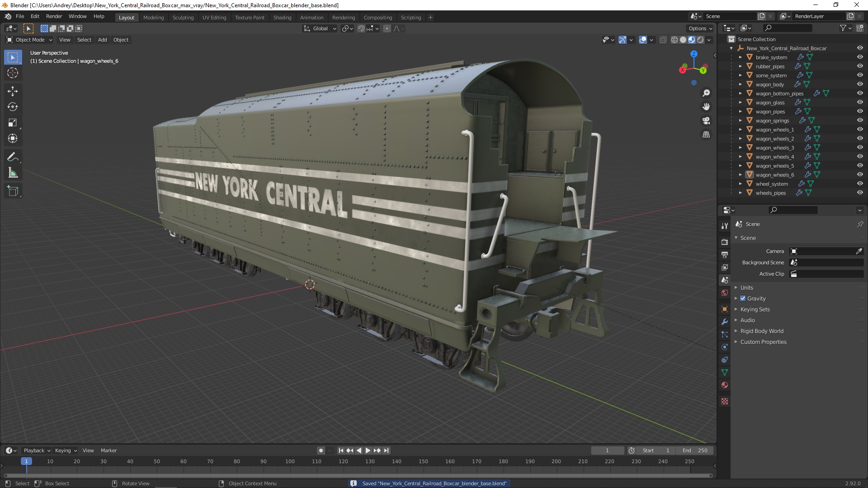This screenshot has height=488, width=868.
Task: Open the Material properties tab
Action: click(725, 385)
